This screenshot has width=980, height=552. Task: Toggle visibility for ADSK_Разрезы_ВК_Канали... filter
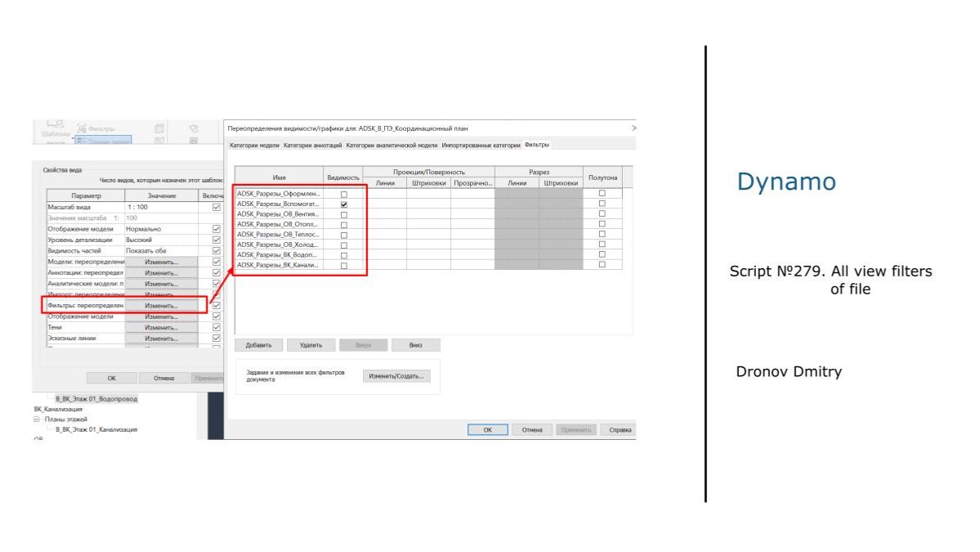point(344,266)
